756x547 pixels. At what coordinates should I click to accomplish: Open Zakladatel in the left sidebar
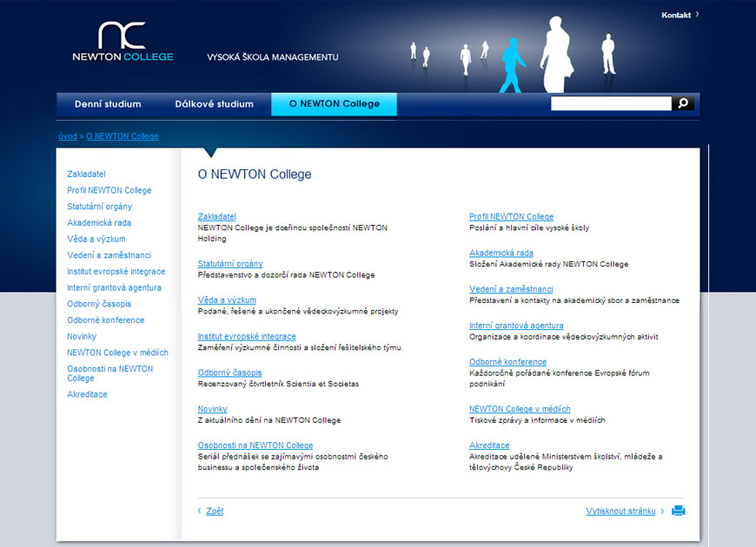click(86, 174)
